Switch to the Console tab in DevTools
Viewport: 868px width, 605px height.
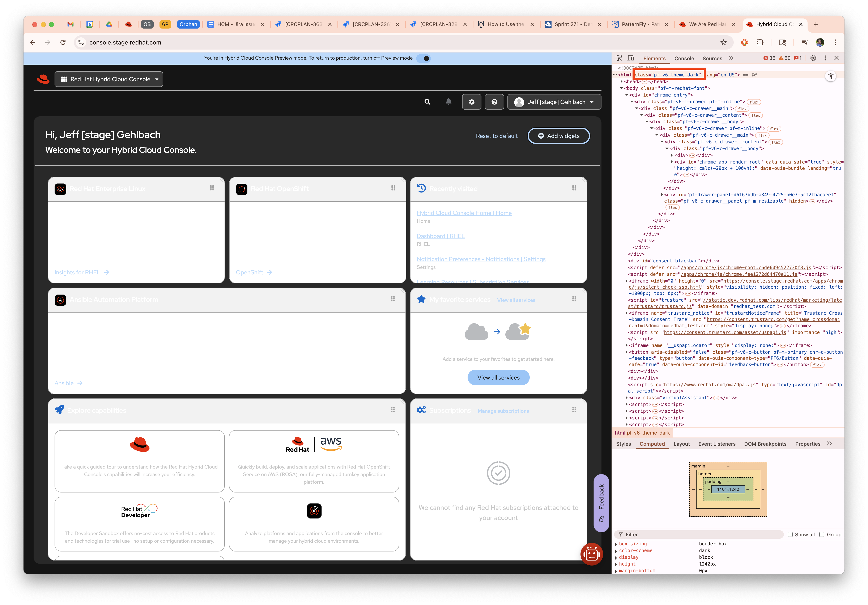click(x=684, y=58)
